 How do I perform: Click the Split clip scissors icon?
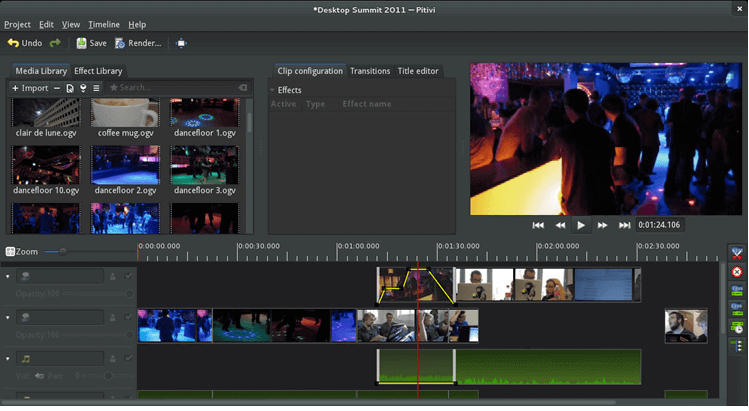click(737, 253)
